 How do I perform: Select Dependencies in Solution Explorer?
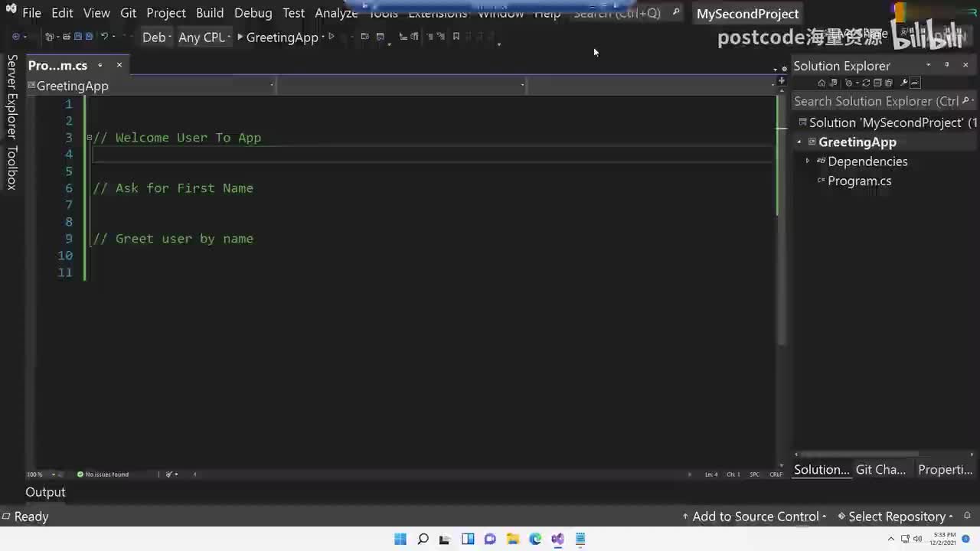point(867,161)
